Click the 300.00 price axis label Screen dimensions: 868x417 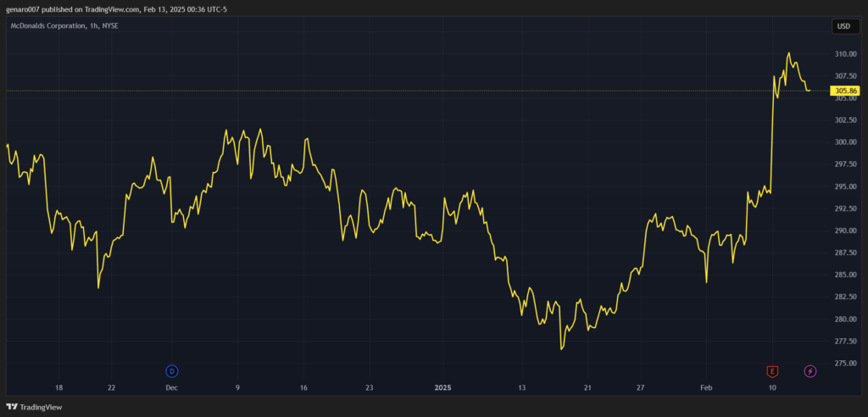click(845, 142)
